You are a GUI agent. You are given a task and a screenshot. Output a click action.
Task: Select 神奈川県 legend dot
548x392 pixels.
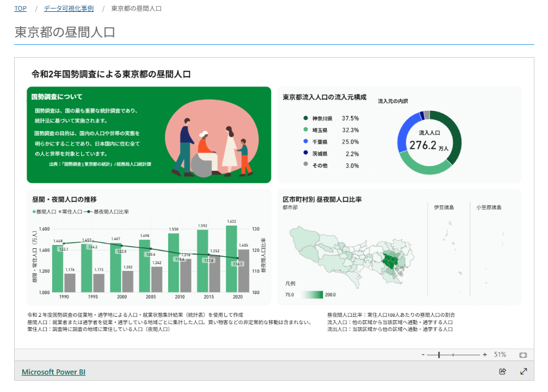(306, 118)
